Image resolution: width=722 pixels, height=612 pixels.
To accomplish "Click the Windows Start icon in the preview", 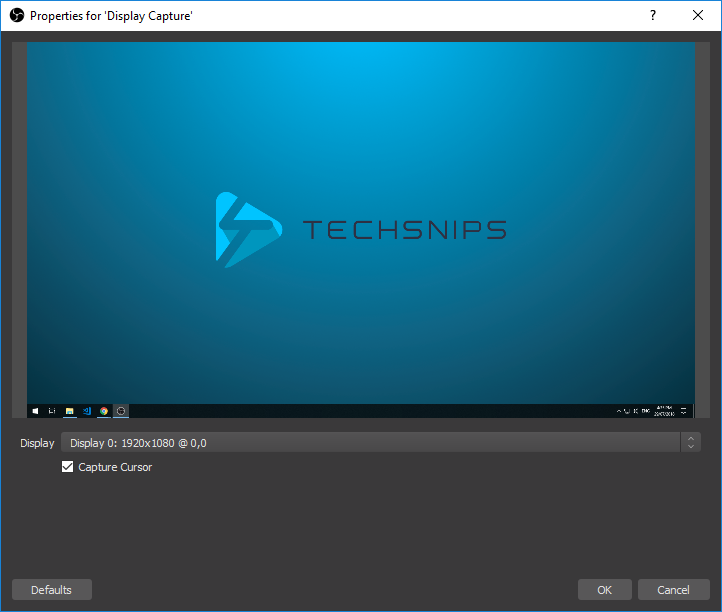I will coord(35,411).
